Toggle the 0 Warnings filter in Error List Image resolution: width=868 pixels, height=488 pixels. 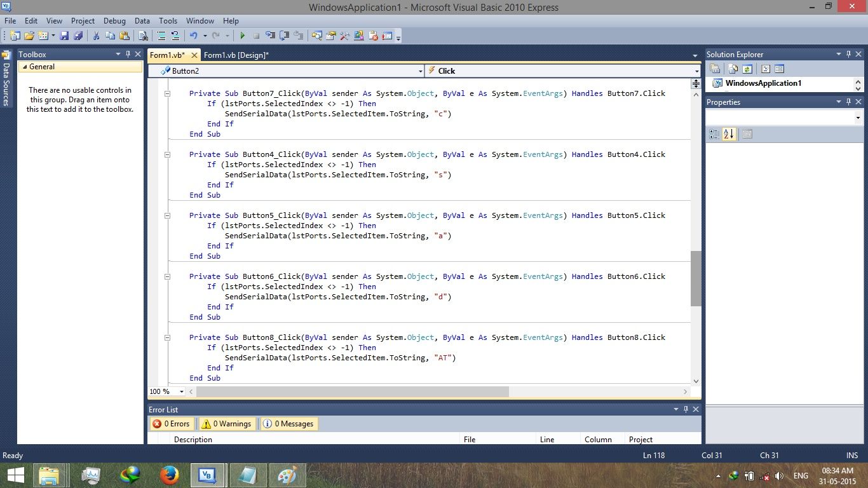pos(226,424)
